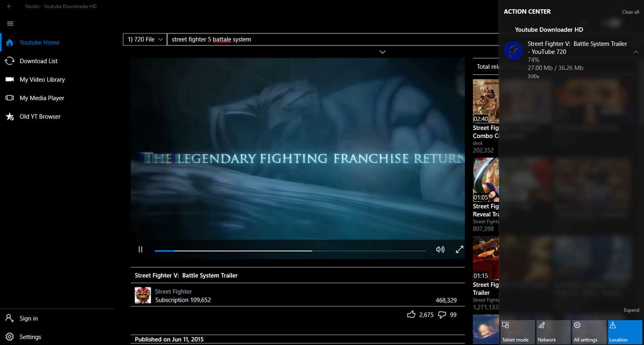Click the search field with street fighter text
644x345 pixels.
(x=333, y=39)
